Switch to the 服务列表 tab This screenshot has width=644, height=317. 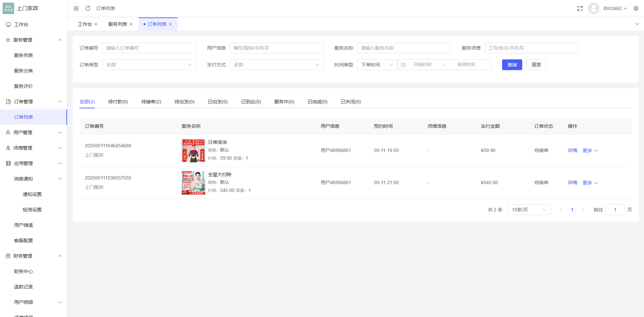tap(117, 24)
